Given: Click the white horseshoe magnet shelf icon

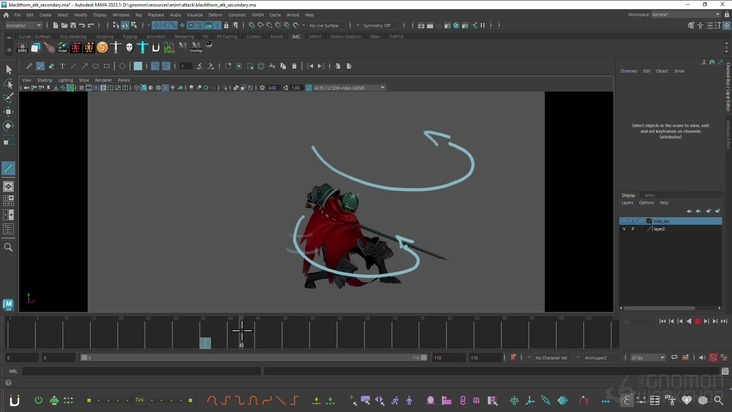Looking at the screenshot, I should click(155, 47).
